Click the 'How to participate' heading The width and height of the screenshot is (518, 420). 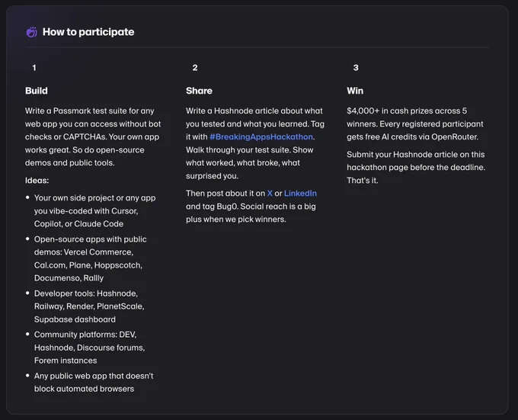point(88,32)
